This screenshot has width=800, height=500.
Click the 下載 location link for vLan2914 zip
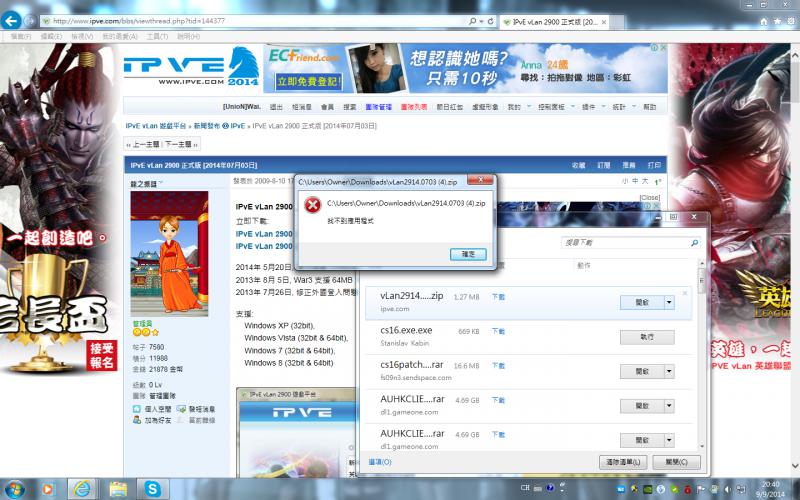pos(498,297)
